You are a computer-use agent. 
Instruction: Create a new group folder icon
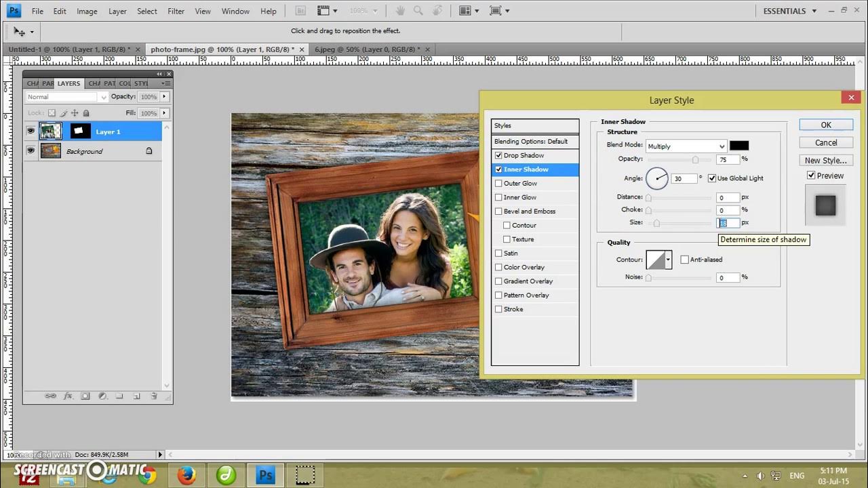tap(119, 396)
